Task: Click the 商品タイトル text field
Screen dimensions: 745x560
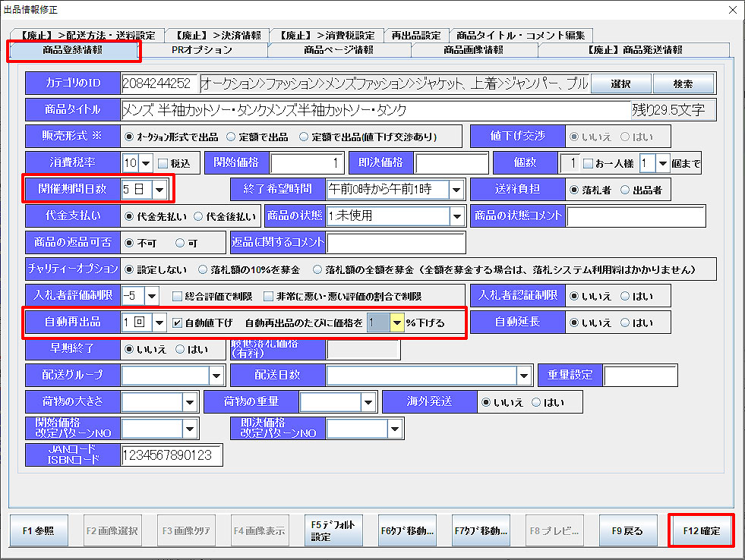Action: pyautogui.click(x=375, y=110)
